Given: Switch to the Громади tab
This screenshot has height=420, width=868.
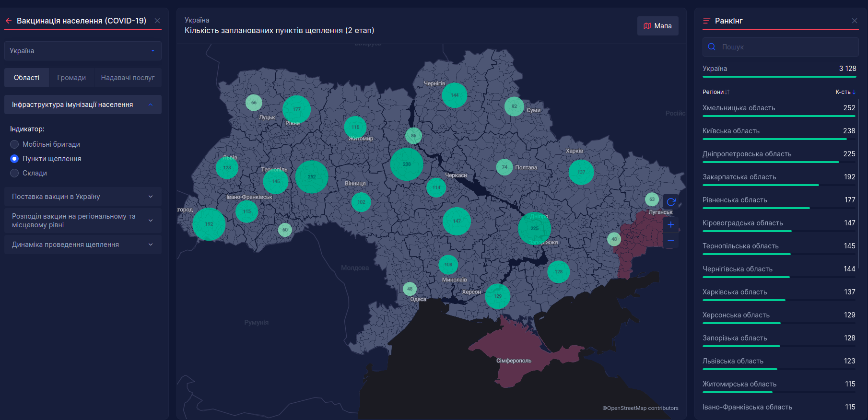Looking at the screenshot, I should pyautogui.click(x=71, y=78).
